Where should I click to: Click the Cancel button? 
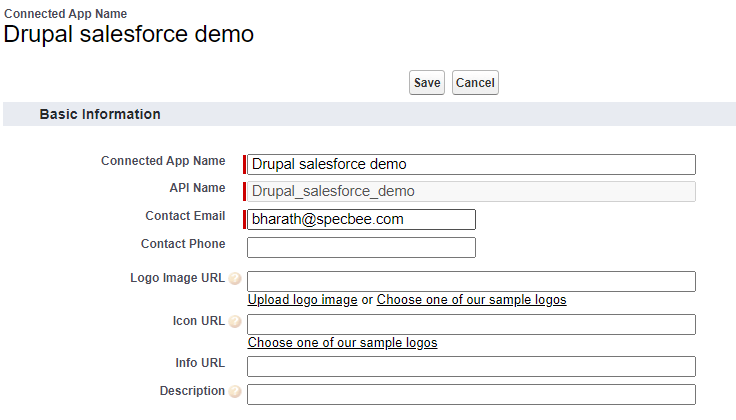coord(475,83)
